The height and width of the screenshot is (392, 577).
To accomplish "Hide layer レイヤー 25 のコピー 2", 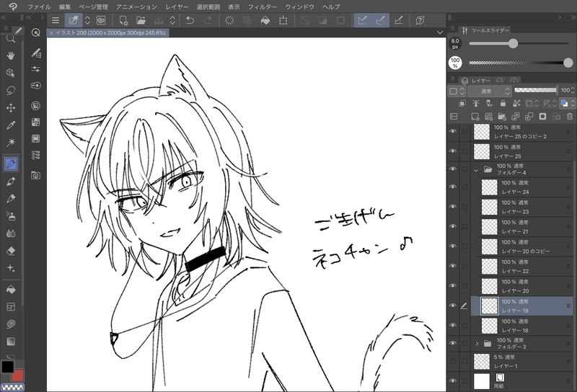I will [453, 131].
